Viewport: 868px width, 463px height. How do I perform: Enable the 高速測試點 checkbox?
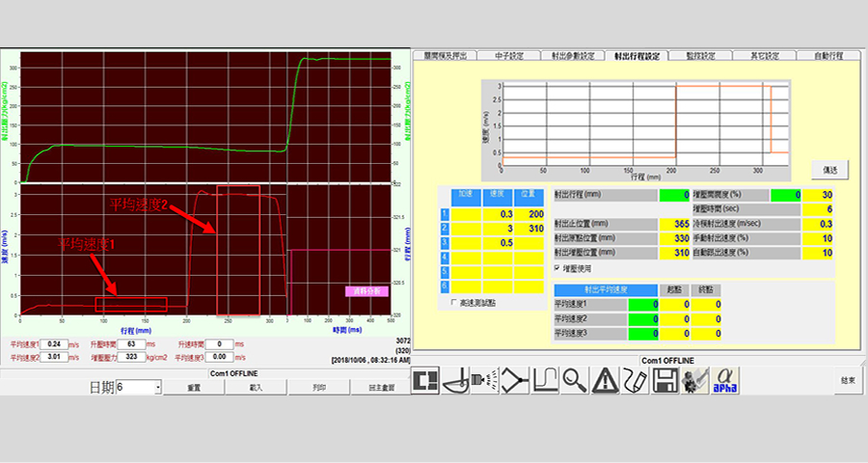455,302
